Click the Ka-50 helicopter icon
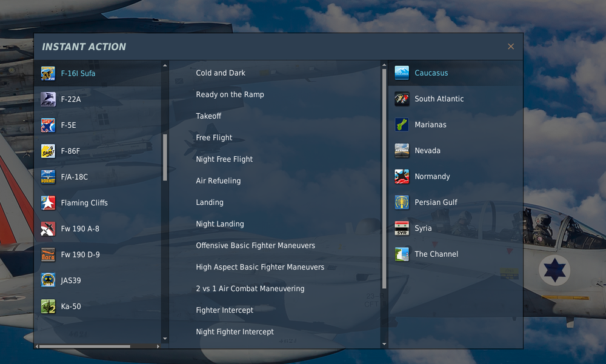 (48, 306)
